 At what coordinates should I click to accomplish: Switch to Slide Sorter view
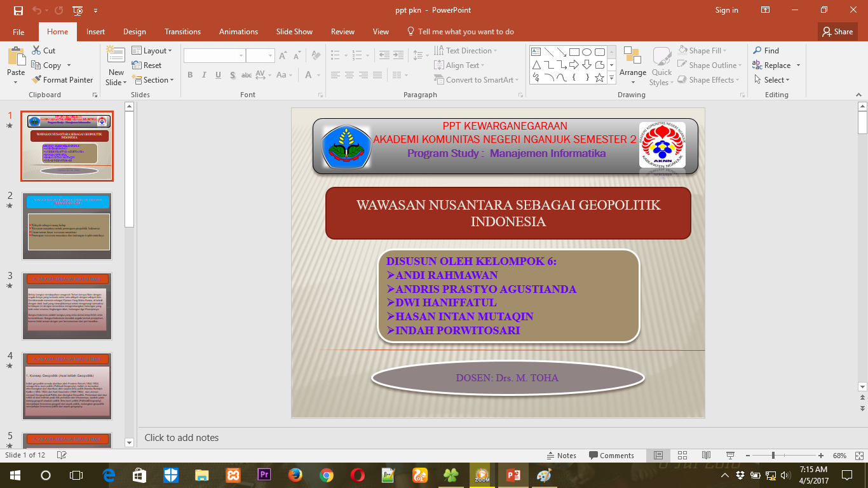[682, 455]
